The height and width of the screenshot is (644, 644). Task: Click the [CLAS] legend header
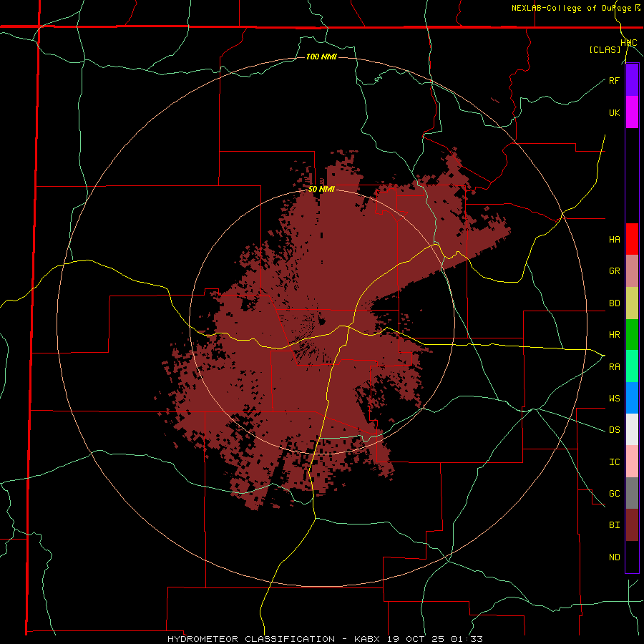coord(605,49)
